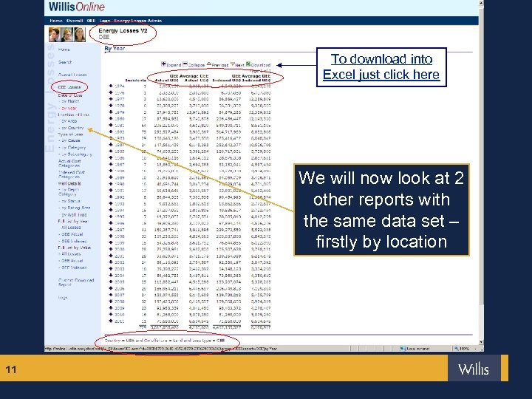The image size is (532, 399).
Task: Click Home link in the left sidebar
Action: point(64,50)
